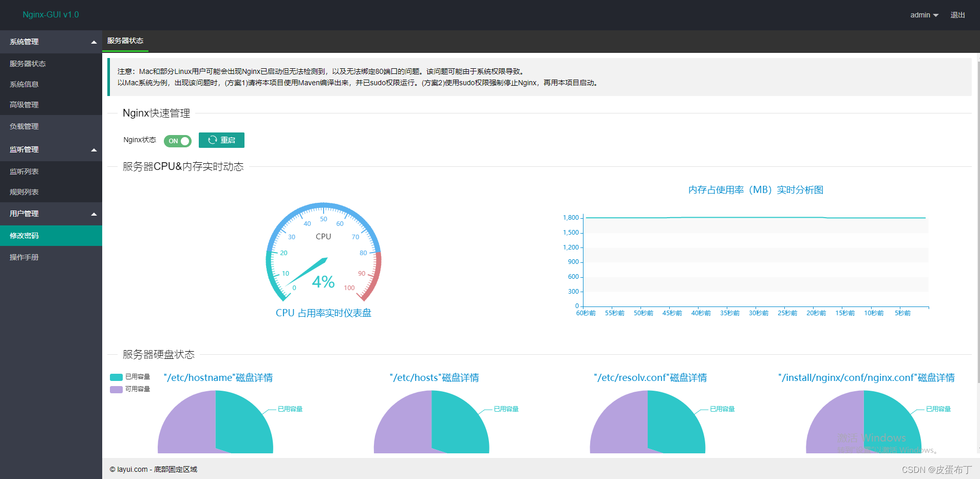Click layui.com footer text

pyautogui.click(x=153, y=469)
